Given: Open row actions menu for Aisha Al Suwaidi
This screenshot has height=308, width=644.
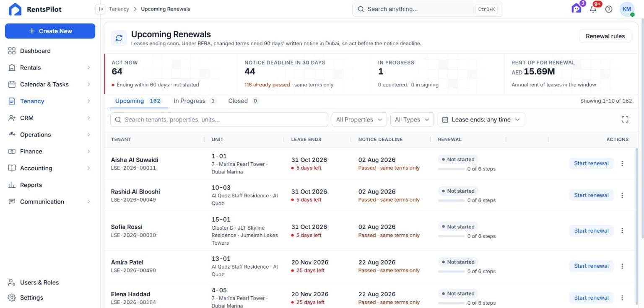Looking at the screenshot, I should point(622,163).
